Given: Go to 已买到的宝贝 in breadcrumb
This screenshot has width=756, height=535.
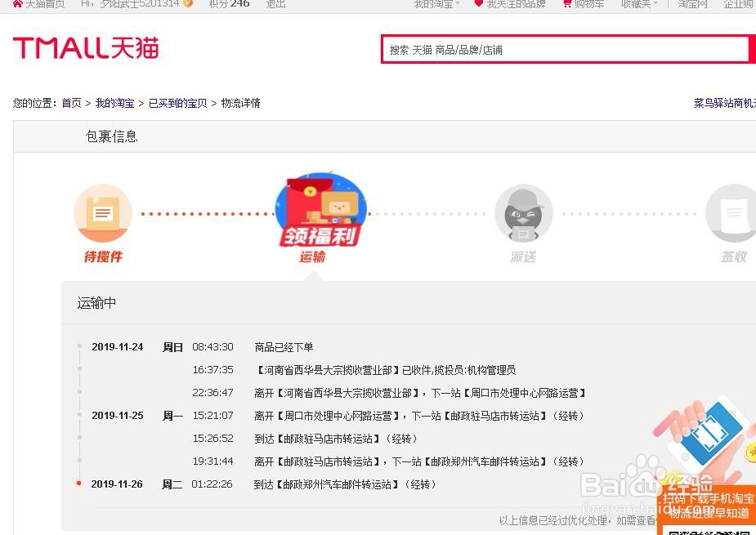Looking at the screenshot, I should click(x=178, y=103).
